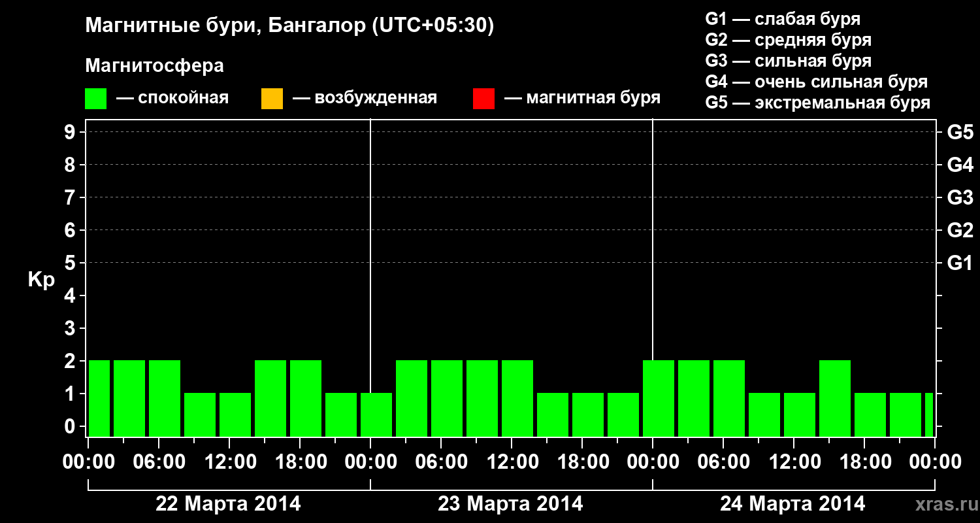Click green bar above 12:00 on 23 Марта
Image resolution: width=980 pixels, height=523 pixels.
click(517, 398)
